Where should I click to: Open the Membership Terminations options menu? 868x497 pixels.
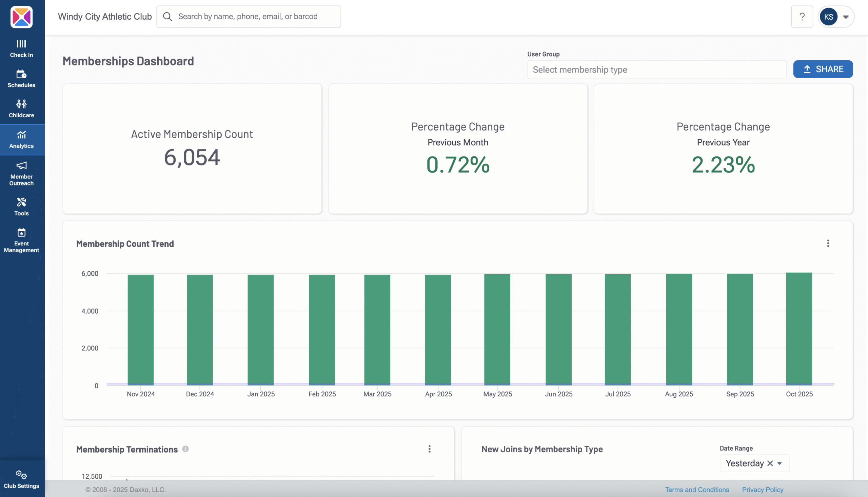point(430,449)
